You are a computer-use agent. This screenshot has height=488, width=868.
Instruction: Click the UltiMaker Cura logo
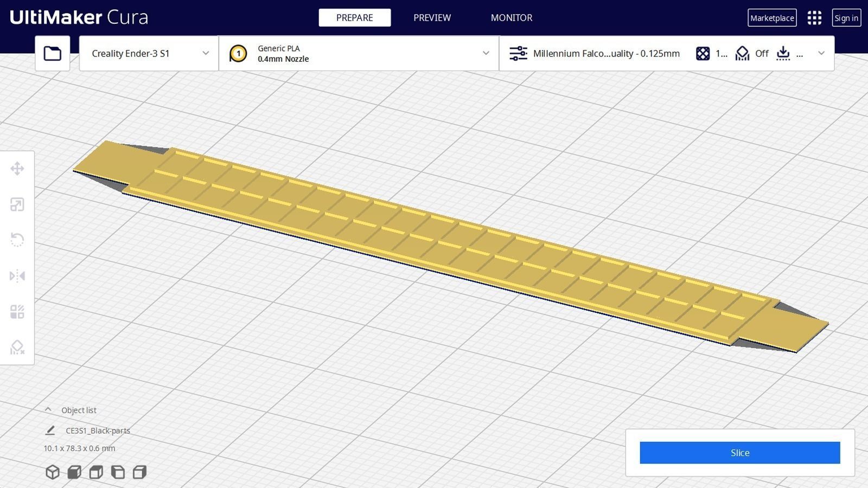point(79,17)
